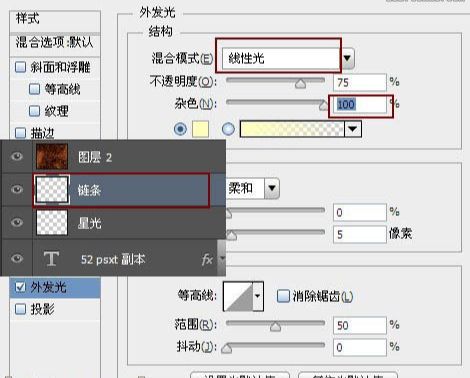This screenshot has width=470, height=378.
Task: Click the light yellow glow color swatch
Action: [x=201, y=129]
